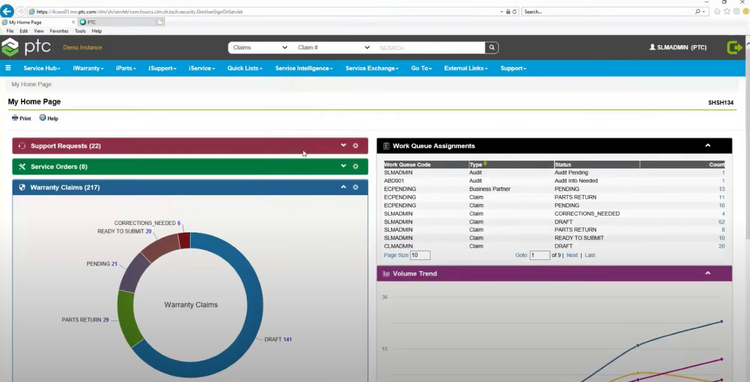
Task: Click the Service Orders tools icon
Action: click(22, 166)
